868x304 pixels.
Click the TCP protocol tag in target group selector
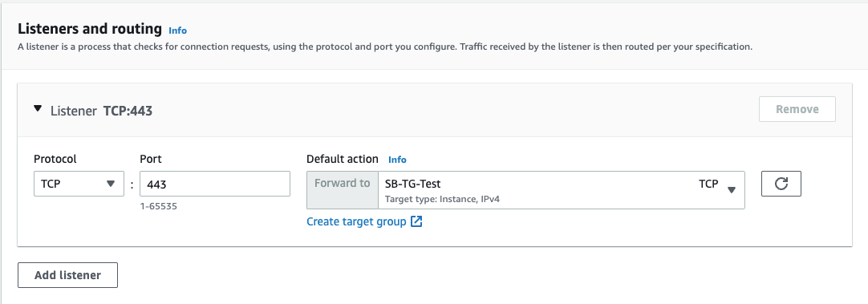(708, 184)
